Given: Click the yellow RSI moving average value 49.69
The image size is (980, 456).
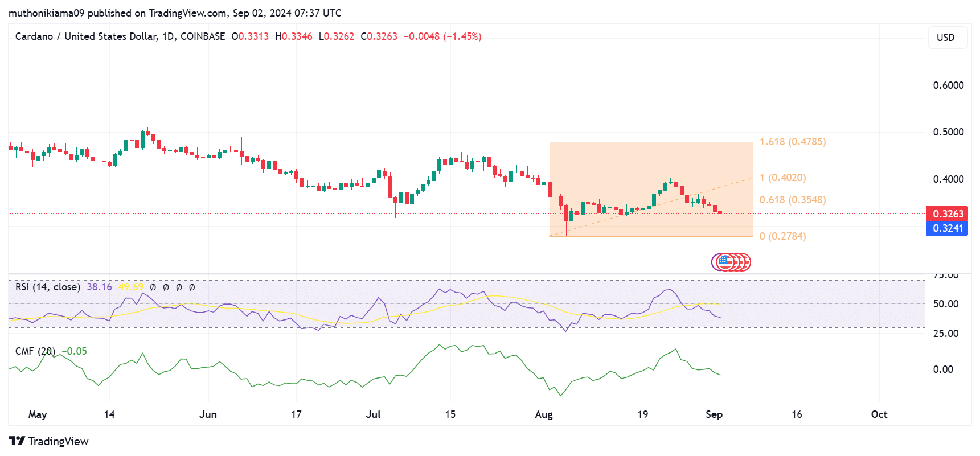Looking at the screenshot, I should click(131, 287).
